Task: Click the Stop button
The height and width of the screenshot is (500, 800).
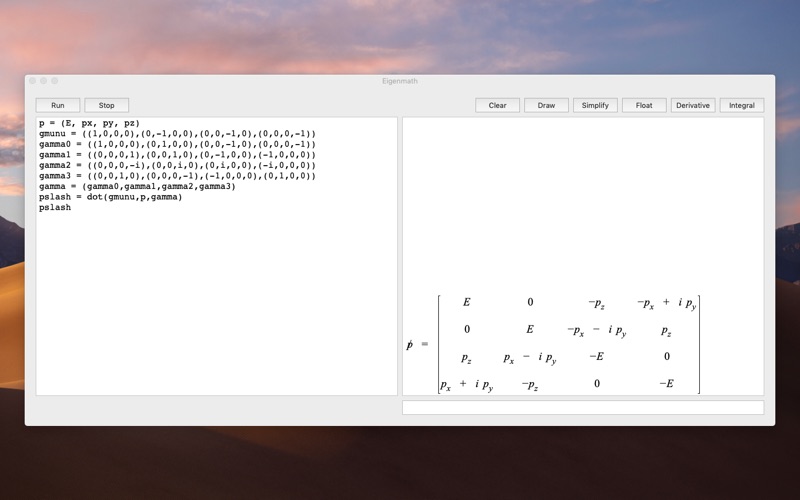Action: pos(107,105)
